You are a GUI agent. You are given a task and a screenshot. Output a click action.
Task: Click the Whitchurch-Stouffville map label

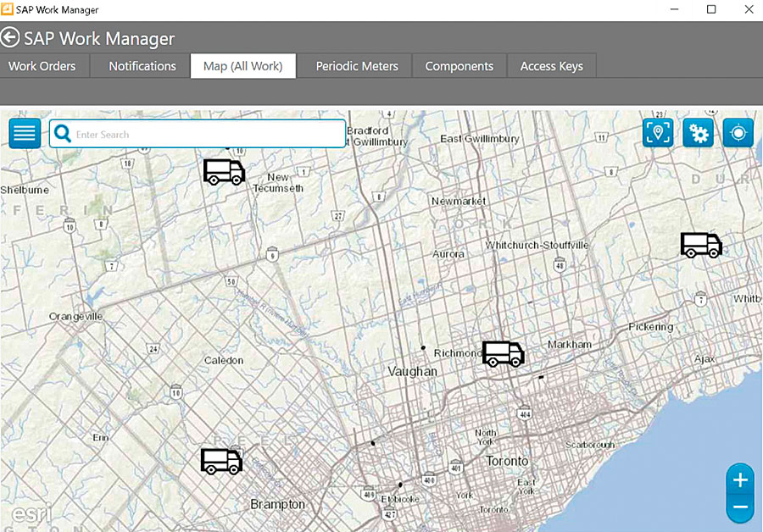537,245
